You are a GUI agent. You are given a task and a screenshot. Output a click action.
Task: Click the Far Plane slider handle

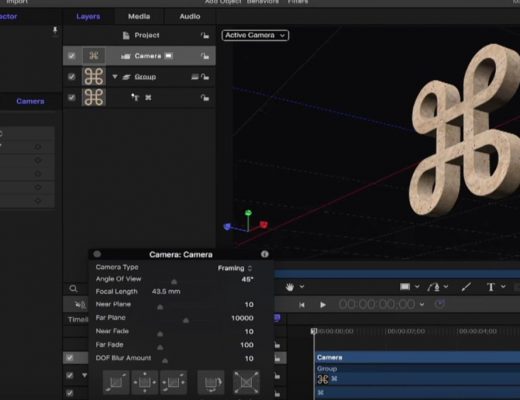[186, 320]
